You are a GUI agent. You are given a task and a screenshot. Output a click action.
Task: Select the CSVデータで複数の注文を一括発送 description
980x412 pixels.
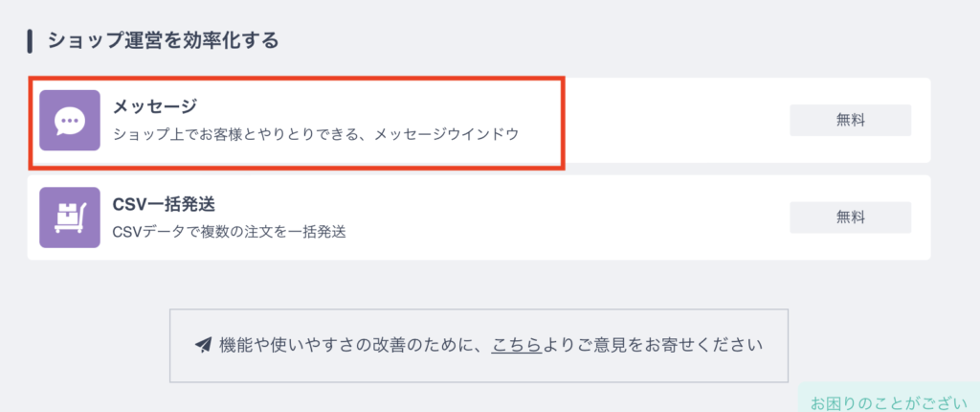[x=230, y=232]
